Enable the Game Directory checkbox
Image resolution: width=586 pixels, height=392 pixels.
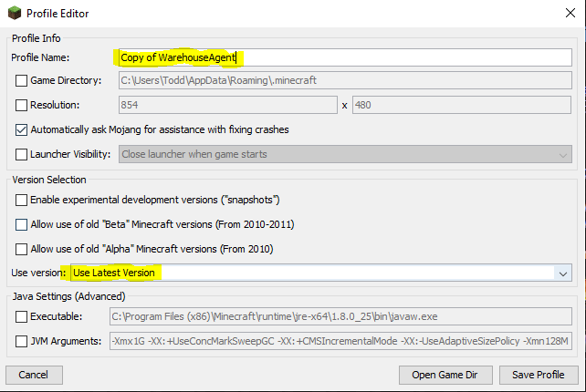coord(22,81)
